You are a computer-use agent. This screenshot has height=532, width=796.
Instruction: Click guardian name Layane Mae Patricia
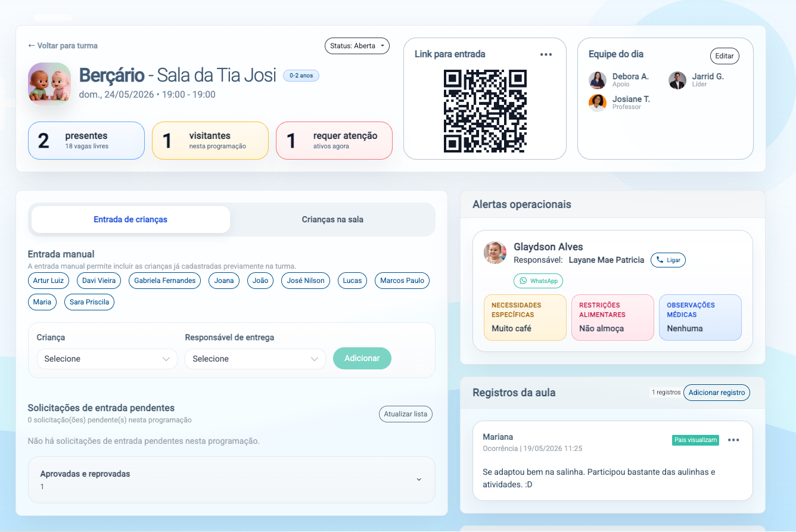607,260
